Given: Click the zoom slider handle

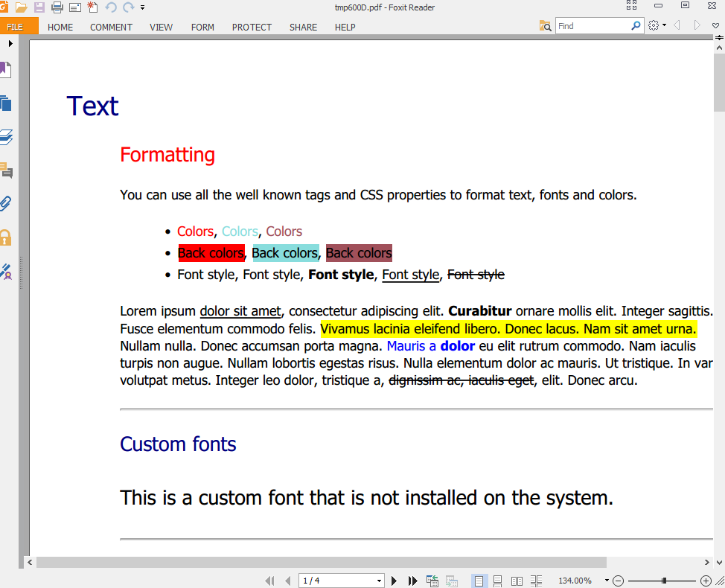Looking at the screenshot, I should pos(664,581).
